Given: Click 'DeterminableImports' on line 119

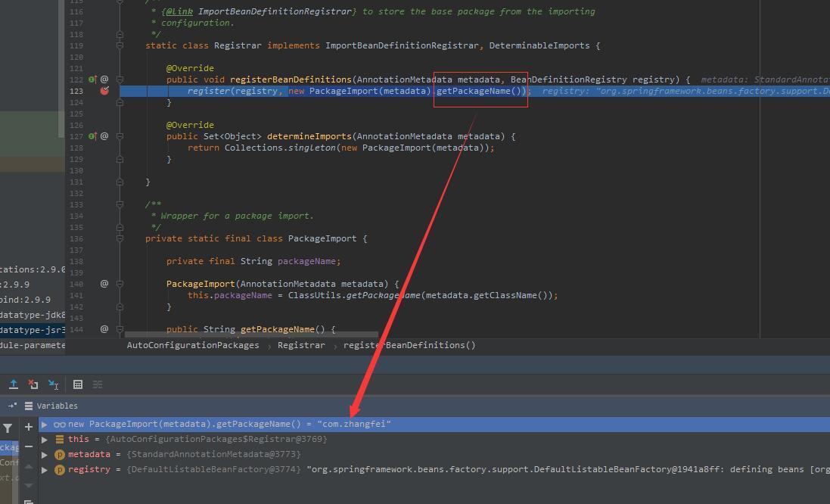Looking at the screenshot, I should tap(539, 45).
